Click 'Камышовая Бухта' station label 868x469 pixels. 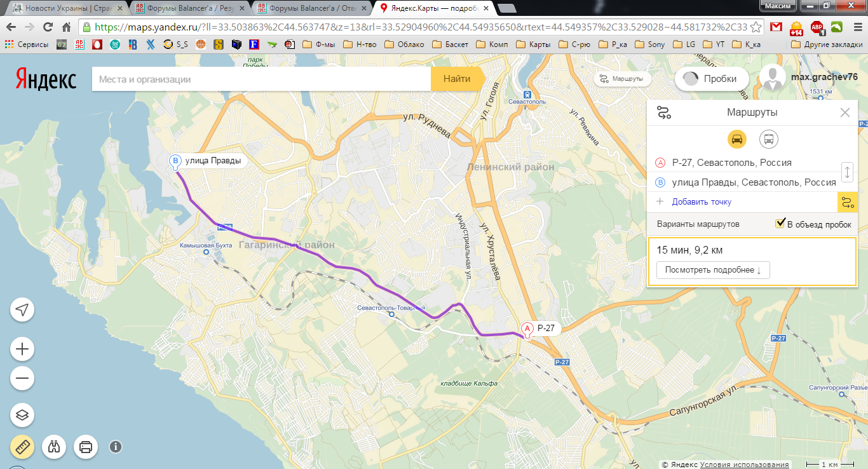pos(205,245)
